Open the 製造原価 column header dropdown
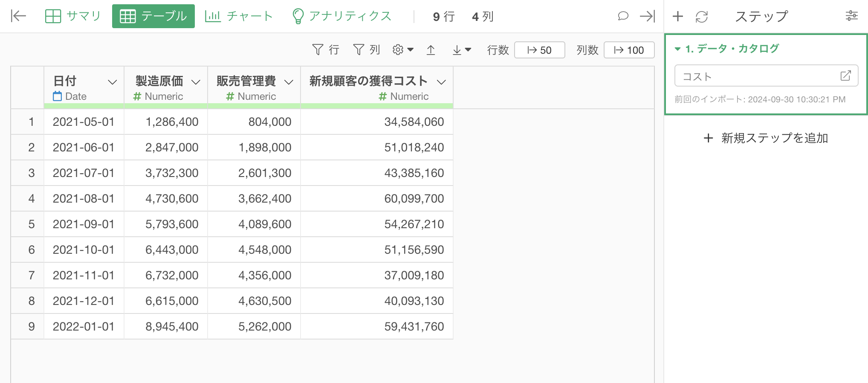Image resolution: width=868 pixels, height=383 pixels. pos(196,82)
